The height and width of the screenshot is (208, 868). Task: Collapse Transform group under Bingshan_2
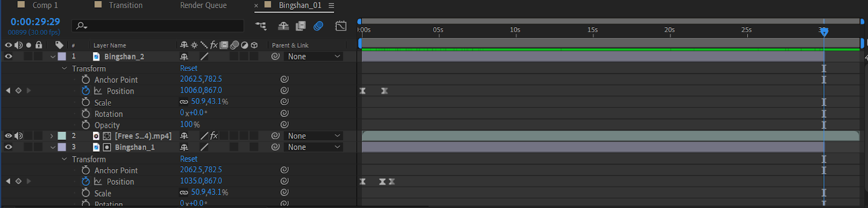pyautogui.click(x=64, y=68)
